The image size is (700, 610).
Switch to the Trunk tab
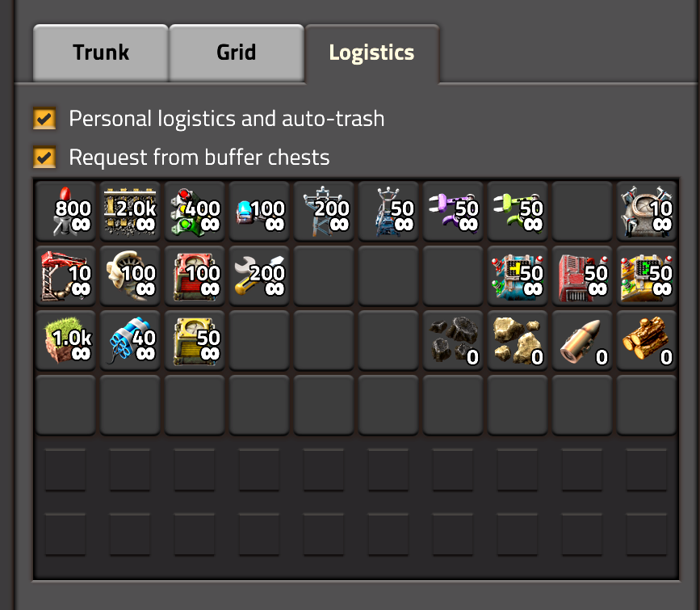click(101, 53)
